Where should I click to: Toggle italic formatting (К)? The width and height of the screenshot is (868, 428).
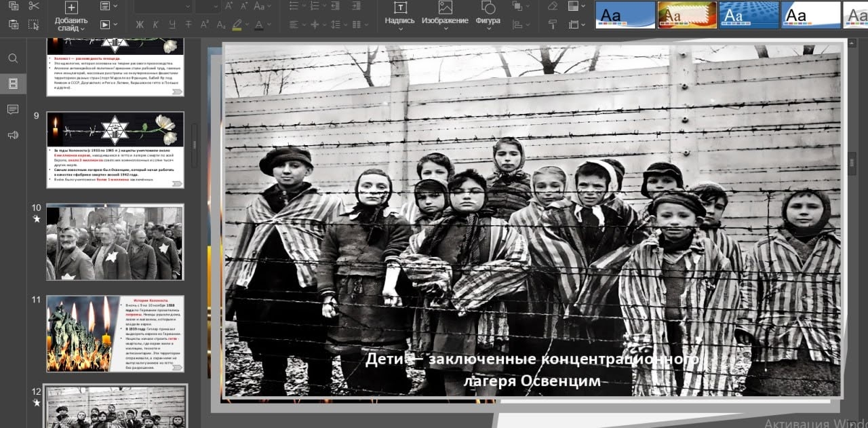tap(156, 25)
